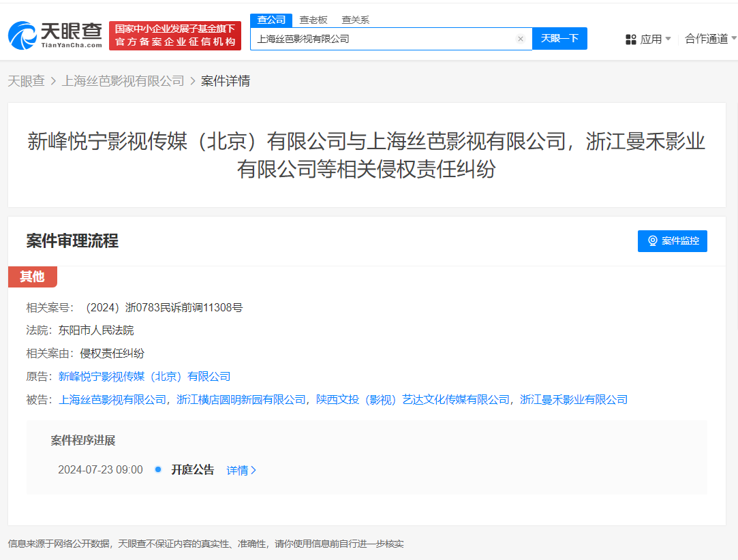Switch to the 查老板 tab
The image size is (738, 560).
pos(313,20)
